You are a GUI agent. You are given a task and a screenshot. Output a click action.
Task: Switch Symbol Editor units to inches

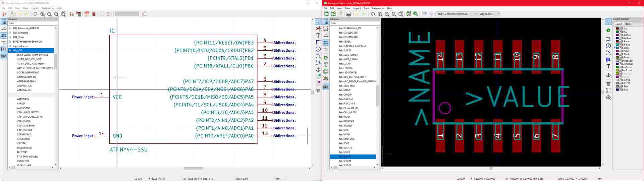click(x=4, y=28)
